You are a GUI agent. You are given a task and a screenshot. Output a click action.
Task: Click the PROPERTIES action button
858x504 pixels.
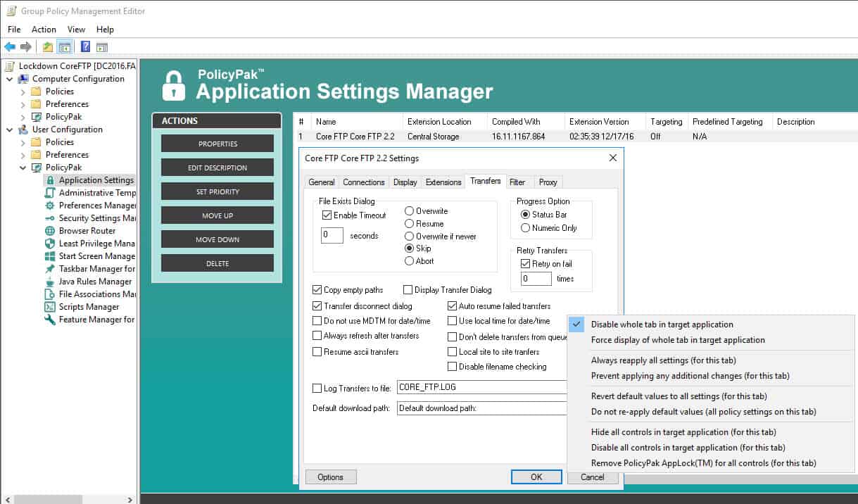(217, 144)
